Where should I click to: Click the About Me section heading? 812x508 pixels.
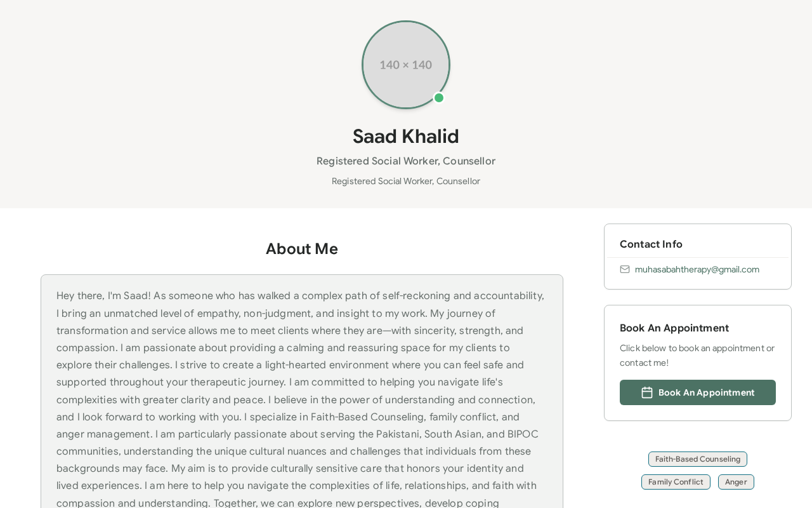(x=302, y=249)
